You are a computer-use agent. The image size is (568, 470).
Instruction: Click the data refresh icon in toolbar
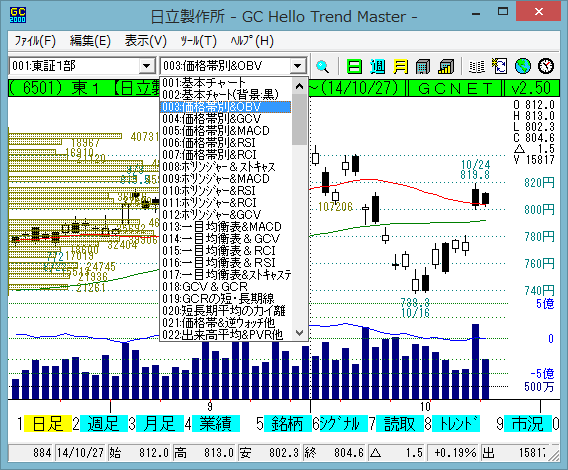[500, 66]
